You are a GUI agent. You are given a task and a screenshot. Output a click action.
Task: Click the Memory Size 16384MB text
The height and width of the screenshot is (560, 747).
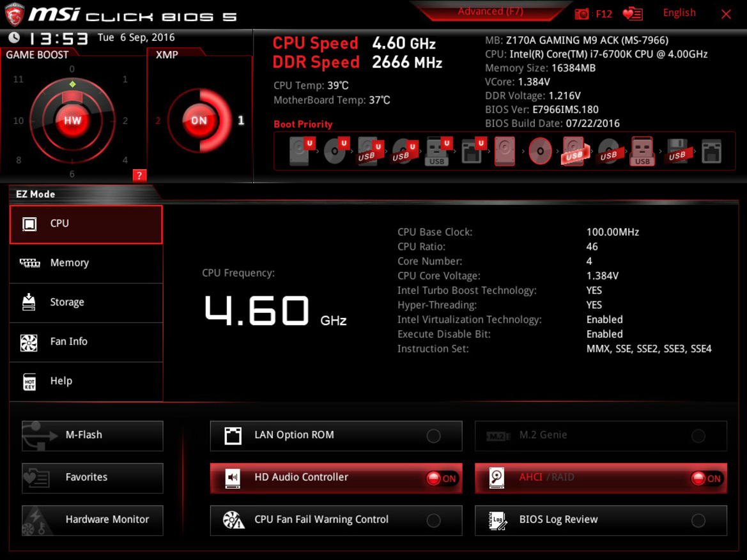(540, 68)
